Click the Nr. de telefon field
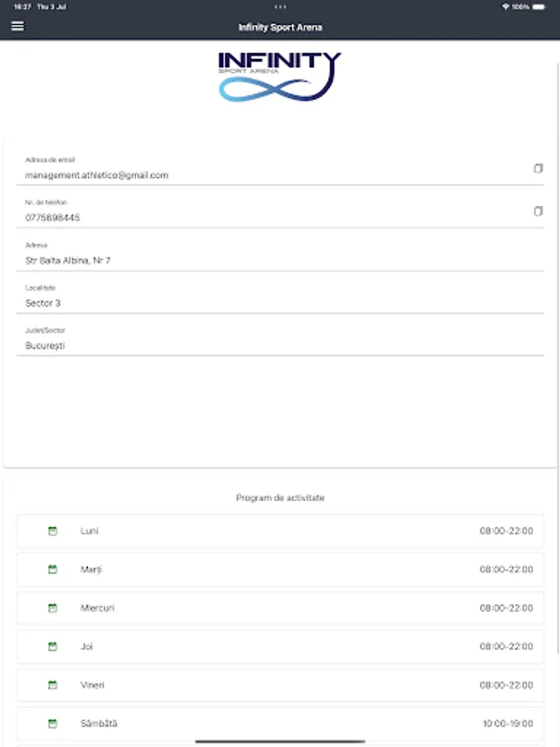The image size is (560, 747). 249,217
